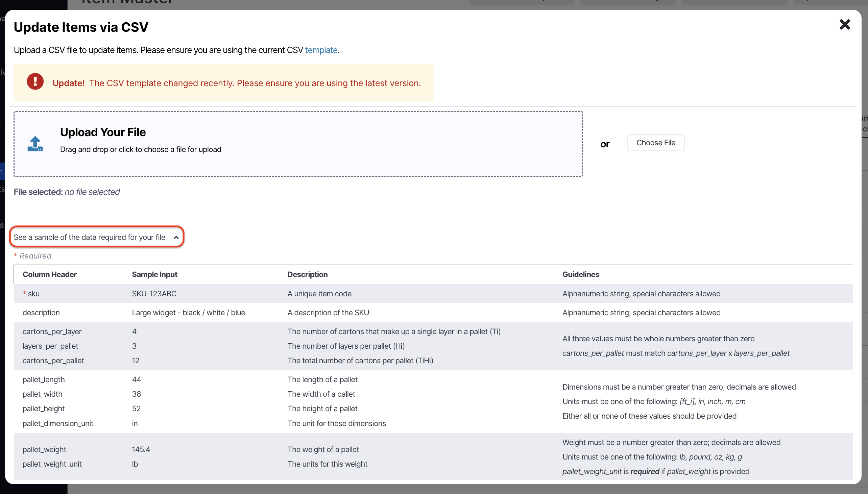Click 'The unit for these dimensions' text
The width and height of the screenshot is (868, 494).
tap(337, 424)
